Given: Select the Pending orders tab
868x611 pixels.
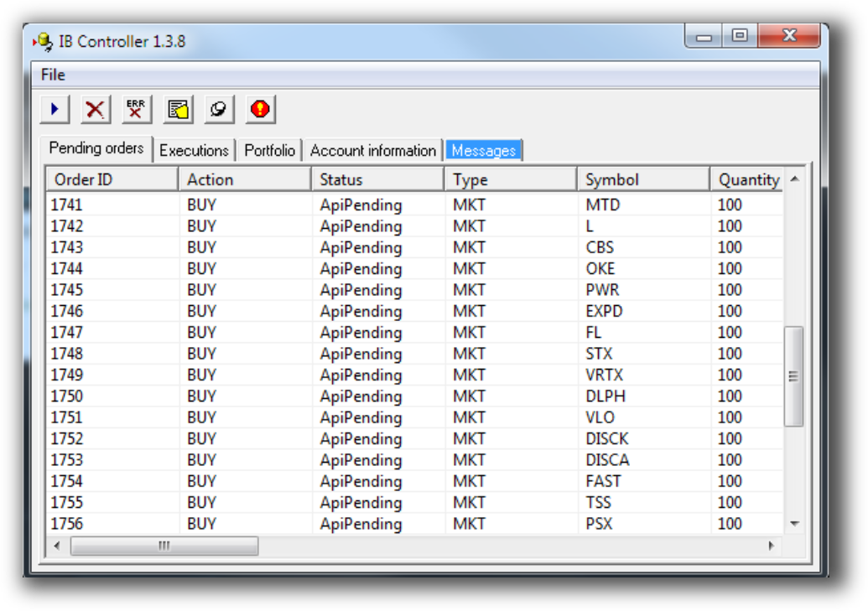Looking at the screenshot, I should [x=95, y=148].
